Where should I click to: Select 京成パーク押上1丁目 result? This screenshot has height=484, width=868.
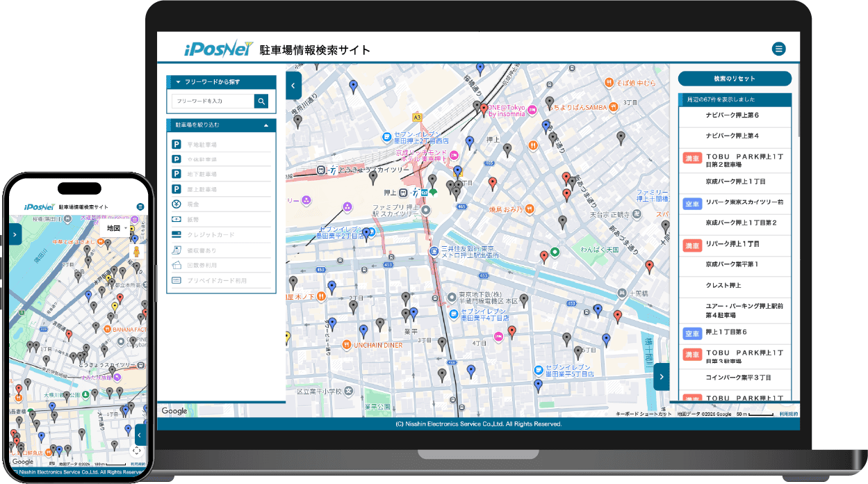pos(735,181)
